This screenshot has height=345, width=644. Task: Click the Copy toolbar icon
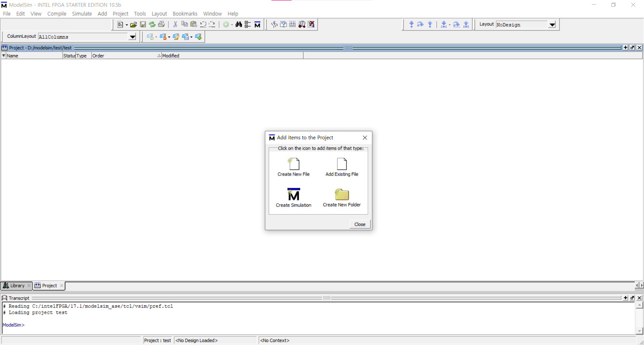tap(184, 24)
